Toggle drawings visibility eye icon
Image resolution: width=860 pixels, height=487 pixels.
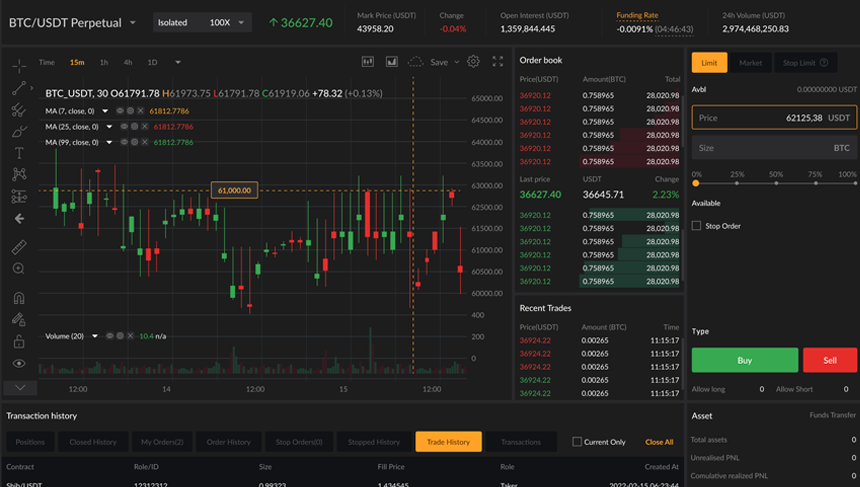[x=18, y=363]
